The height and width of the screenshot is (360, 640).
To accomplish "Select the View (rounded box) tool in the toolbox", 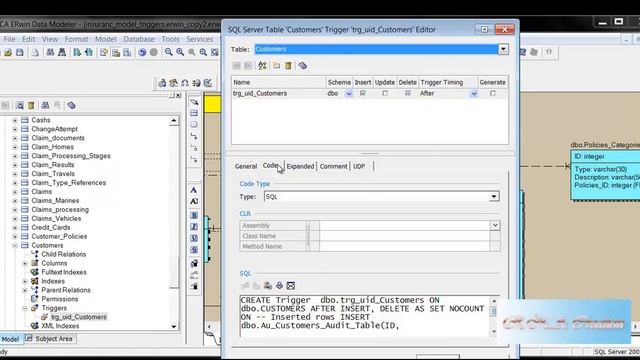I will click(x=194, y=124).
